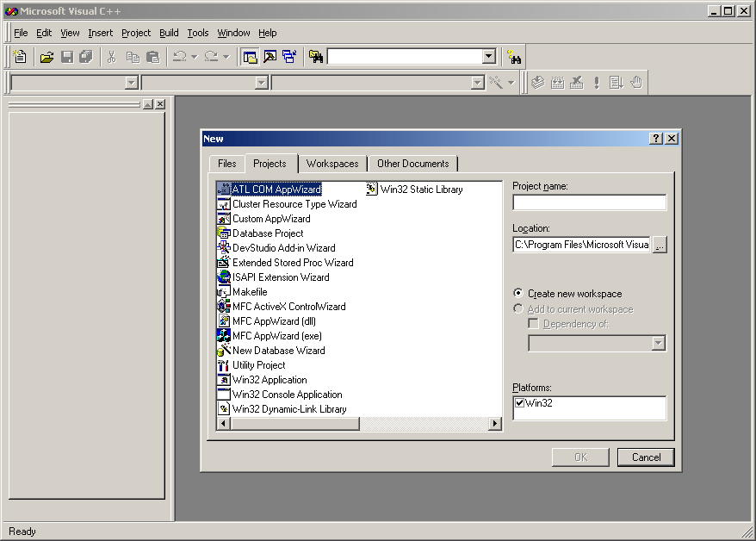Expand the Dependency of dropdown list
756x541 pixels.
tap(658, 344)
